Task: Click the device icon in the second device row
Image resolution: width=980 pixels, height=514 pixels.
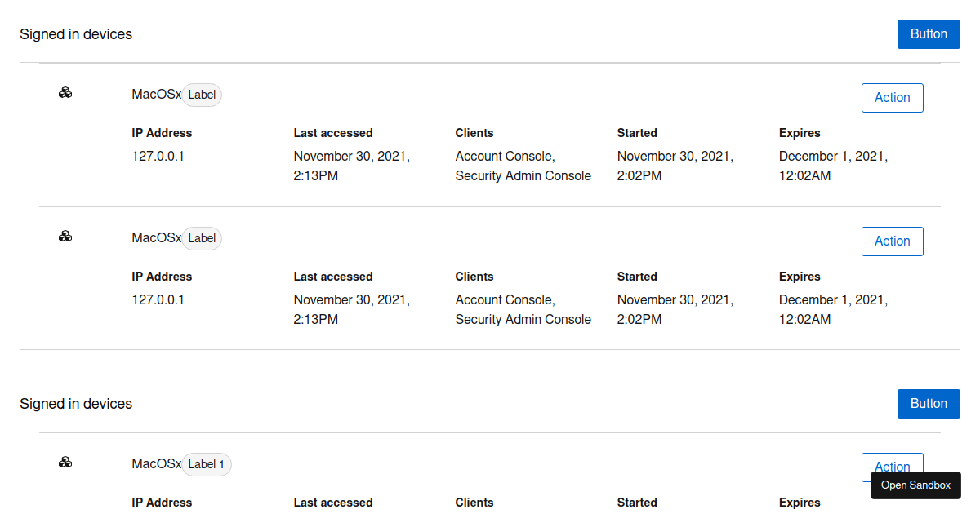Action: pos(65,237)
